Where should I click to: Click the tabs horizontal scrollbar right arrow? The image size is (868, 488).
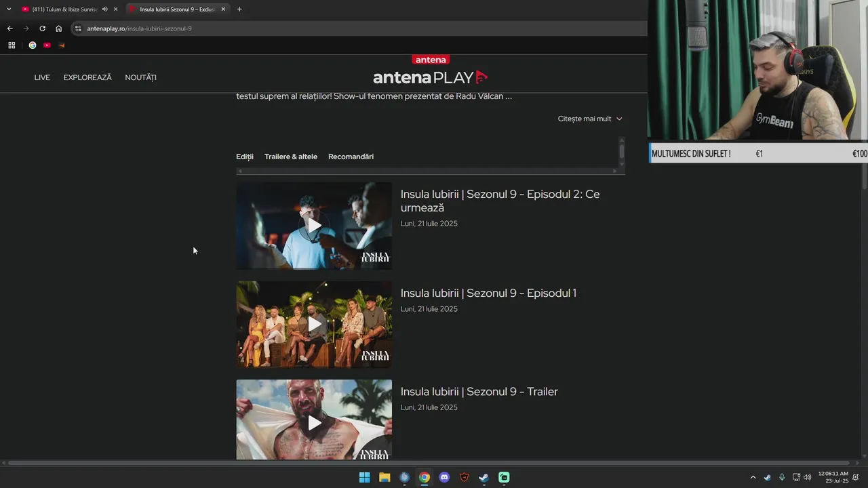(x=614, y=171)
